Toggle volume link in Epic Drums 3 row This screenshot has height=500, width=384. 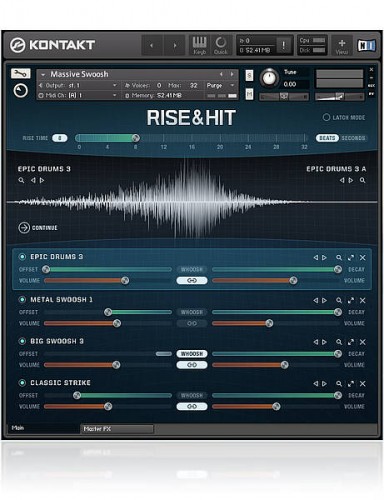(x=192, y=281)
